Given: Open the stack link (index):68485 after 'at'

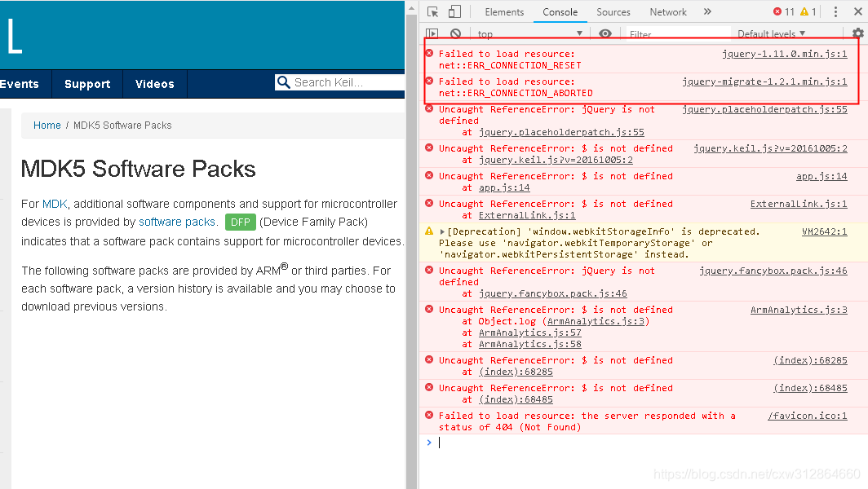Looking at the screenshot, I should [x=516, y=399].
